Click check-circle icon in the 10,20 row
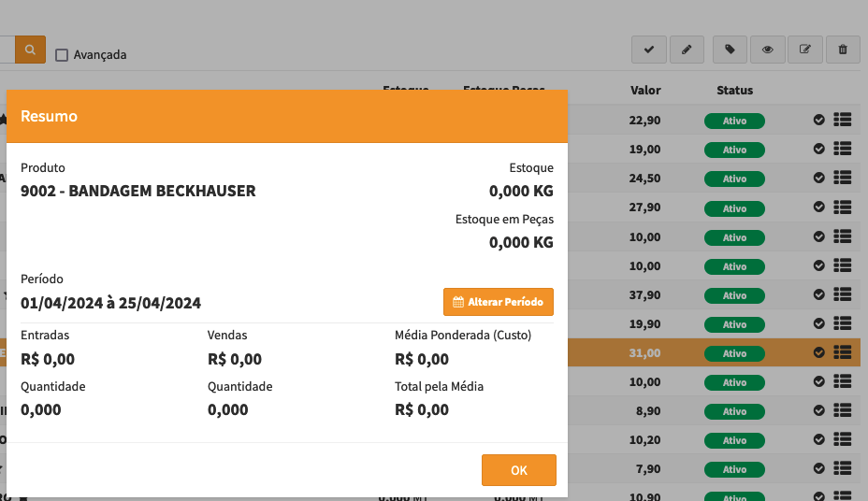868x501 pixels. [819, 439]
